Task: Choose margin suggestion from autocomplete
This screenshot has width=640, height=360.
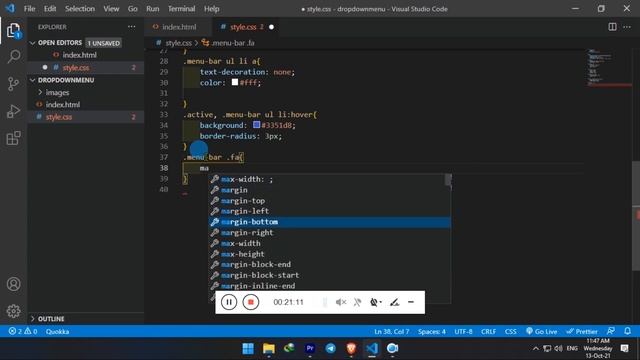Action: 330,190
